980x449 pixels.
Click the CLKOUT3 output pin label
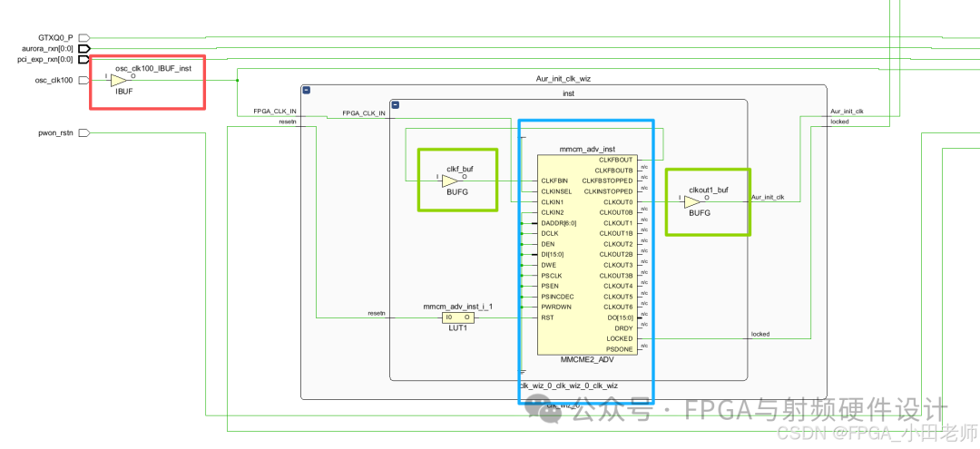click(618, 265)
